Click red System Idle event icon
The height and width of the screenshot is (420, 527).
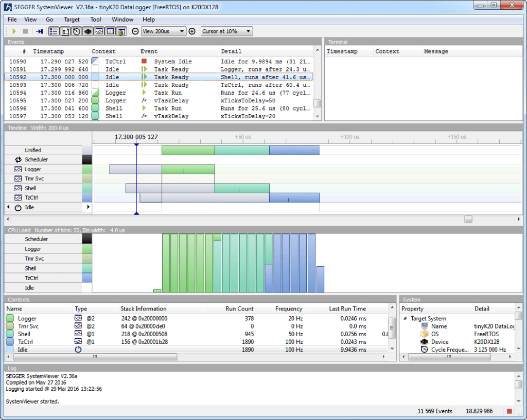[144, 61]
